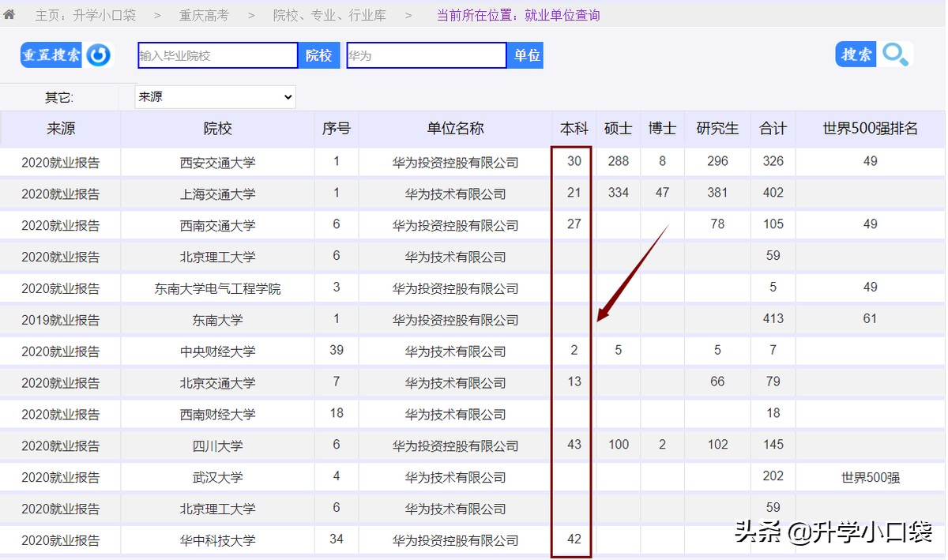Open the 来源 filter dropdown
The height and width of the screenshot is (560, 948).
tap(214, 96)
